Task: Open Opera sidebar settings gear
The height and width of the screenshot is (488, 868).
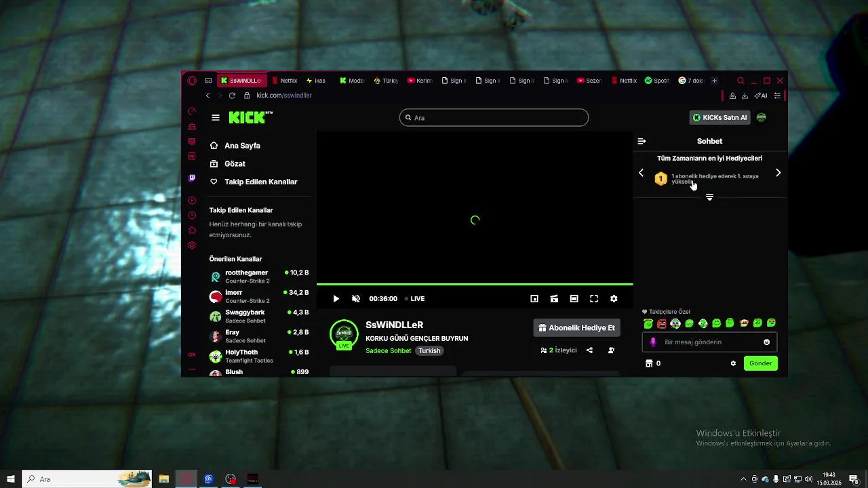Action: pos(192,245)
